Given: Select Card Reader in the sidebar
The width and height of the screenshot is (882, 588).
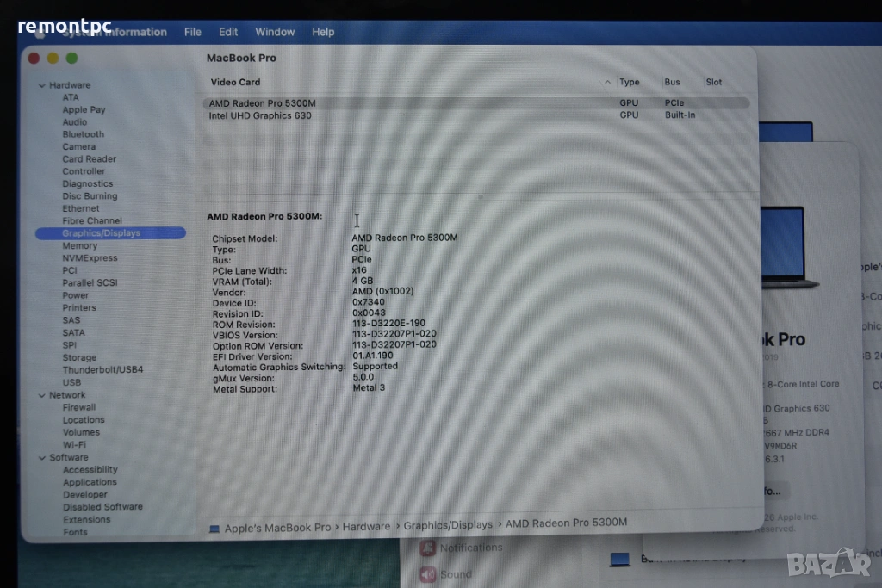Looking at the screenshot, I should pyautogui.click(x=89, y=159).
